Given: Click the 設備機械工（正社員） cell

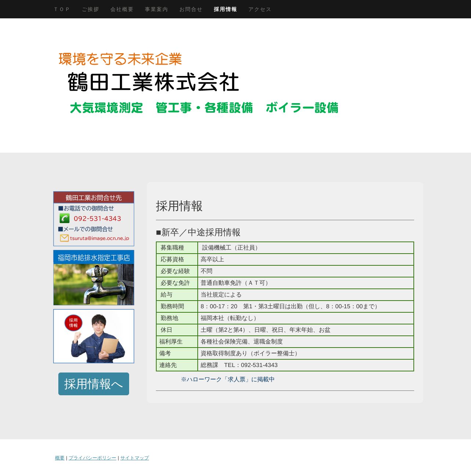Looking at the screenshot, I should pyautogui.click(x=306, y=248).
